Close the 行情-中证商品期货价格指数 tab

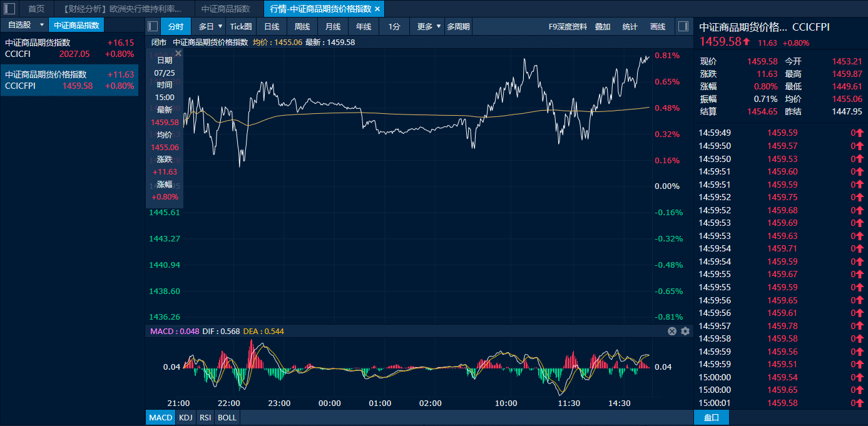point(377,9)
